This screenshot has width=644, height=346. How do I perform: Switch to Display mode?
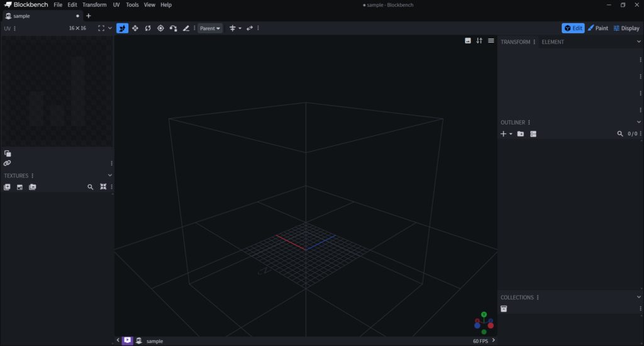(626, 28)
